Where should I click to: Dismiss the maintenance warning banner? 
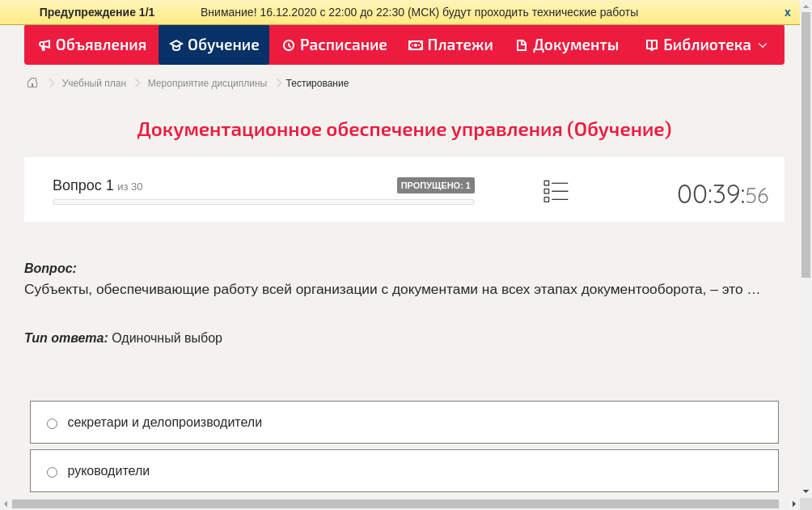[x=787, y=12]
